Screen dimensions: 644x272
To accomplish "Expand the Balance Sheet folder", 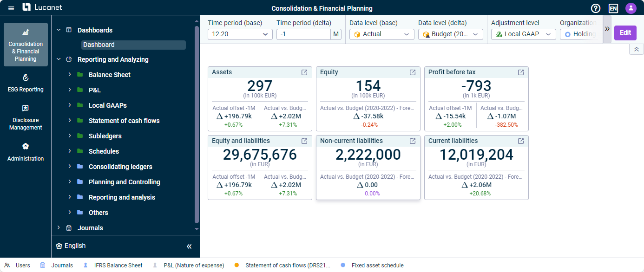I will [70, 74].
